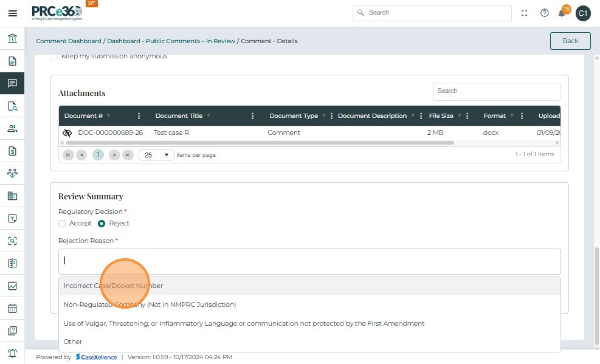Choose 'Incorrect Case/Docket Number' rejection reason
The width and height of the screenshot is (600, 364).
click(x=113, y=286)
